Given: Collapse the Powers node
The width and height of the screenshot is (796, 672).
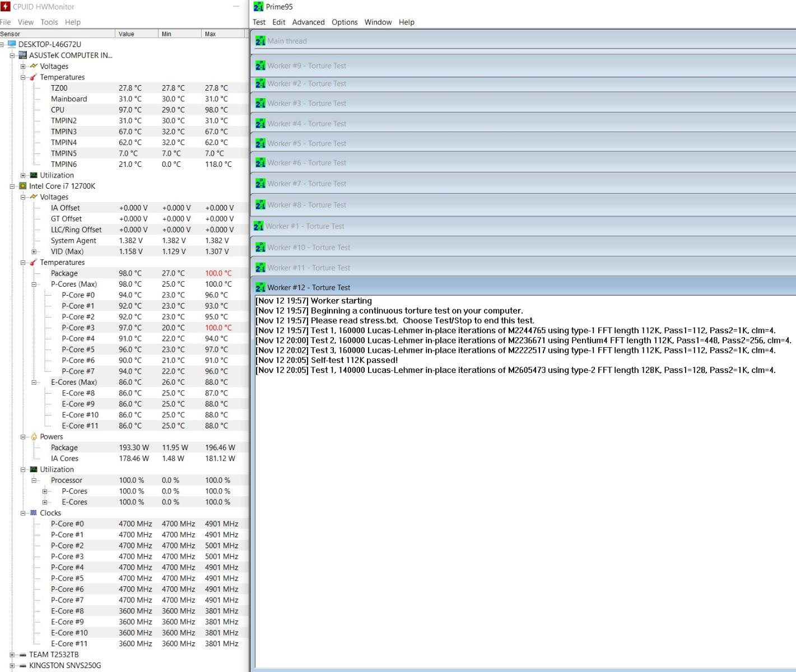Looking at the screenshot, I should tap(23, 437).
